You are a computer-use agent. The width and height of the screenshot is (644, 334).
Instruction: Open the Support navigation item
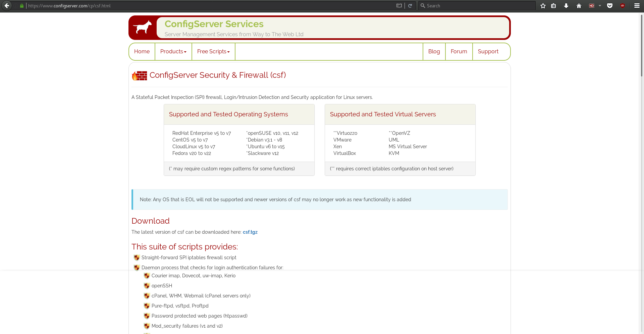(488, 51)
